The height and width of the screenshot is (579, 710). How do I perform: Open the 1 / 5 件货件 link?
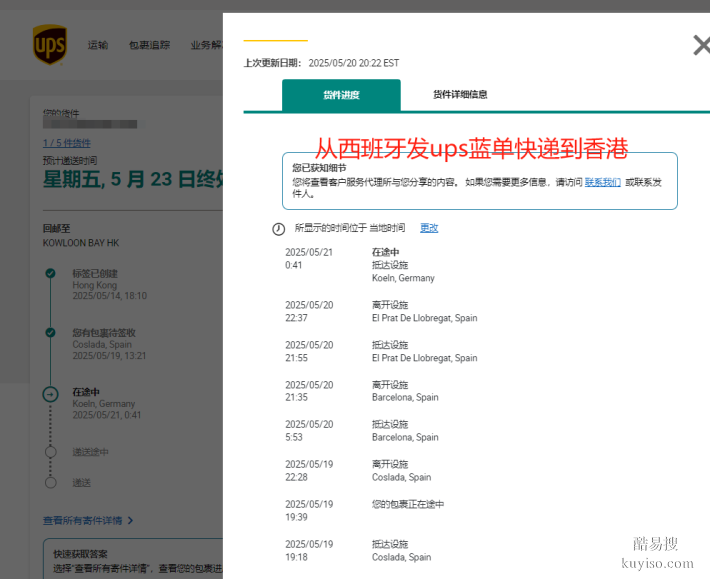67,143
